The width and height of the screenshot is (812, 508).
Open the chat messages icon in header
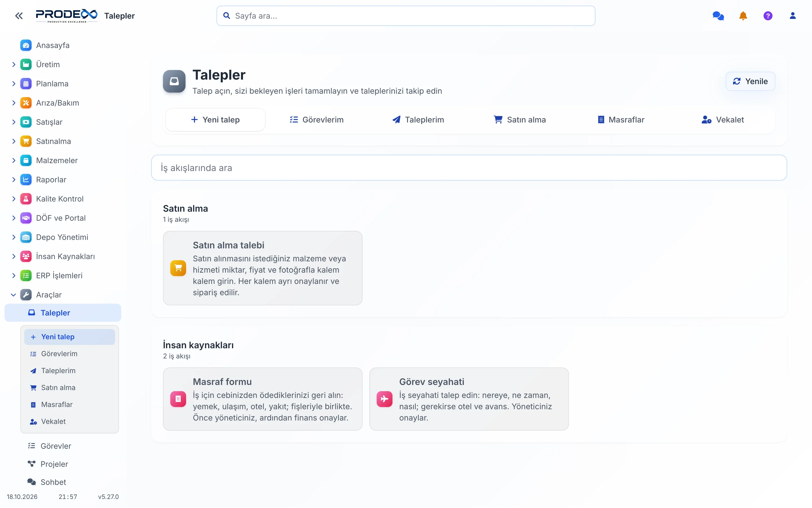pos(718,16)
